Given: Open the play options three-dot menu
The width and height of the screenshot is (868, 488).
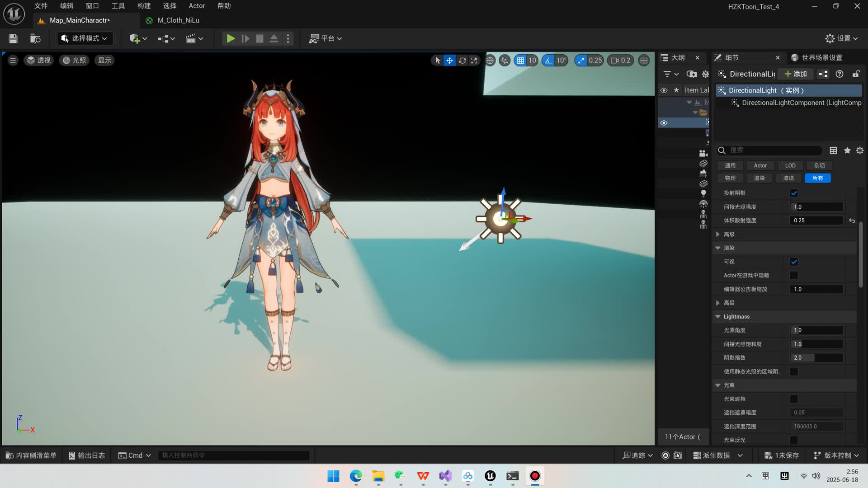Looking at the screenshot, I should pos(288,39).
